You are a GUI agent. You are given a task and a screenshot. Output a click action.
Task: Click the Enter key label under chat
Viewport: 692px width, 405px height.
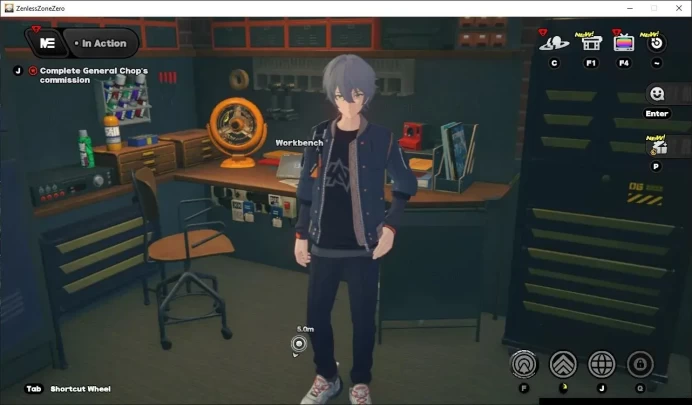click(x=657, y=114)
